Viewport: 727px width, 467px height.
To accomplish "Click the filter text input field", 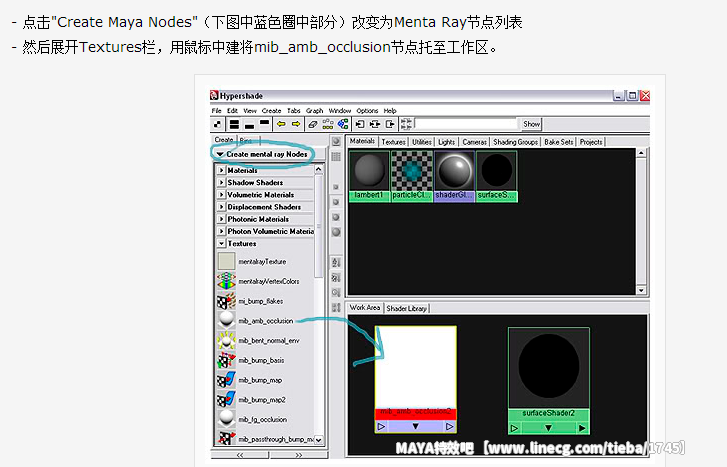I will pyautogui.click(x=466, y=123).
